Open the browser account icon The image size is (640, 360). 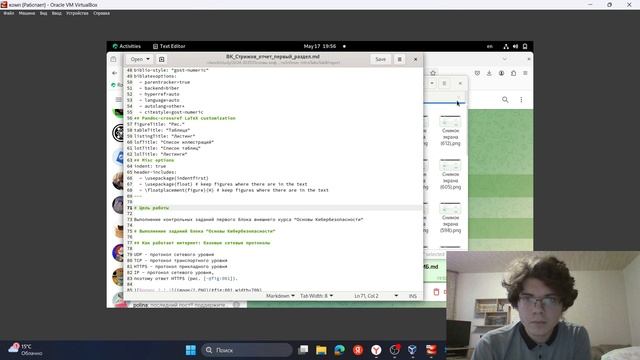tap(501, 73)
